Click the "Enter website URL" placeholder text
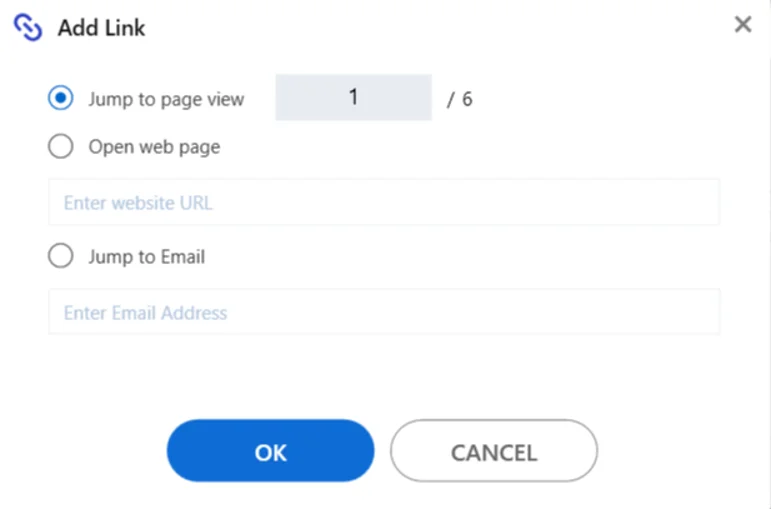The image size is (771, 509). pyautogui.click(x=138, y=203)
